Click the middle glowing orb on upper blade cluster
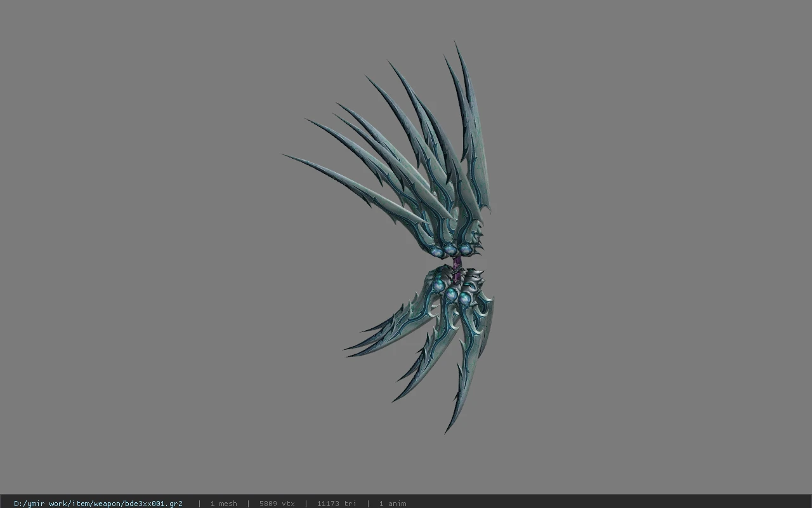 tap(450, 250)
